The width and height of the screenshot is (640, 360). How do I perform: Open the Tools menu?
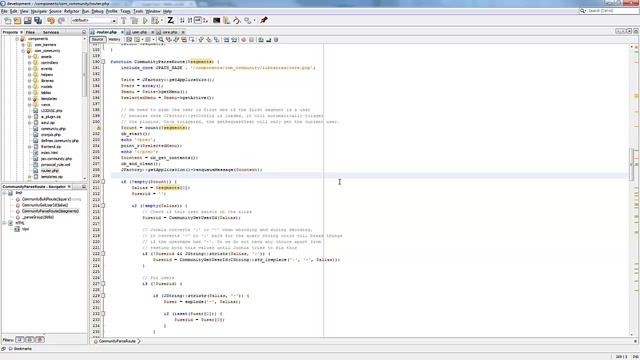pyautogui.click(x=138, y=11)
